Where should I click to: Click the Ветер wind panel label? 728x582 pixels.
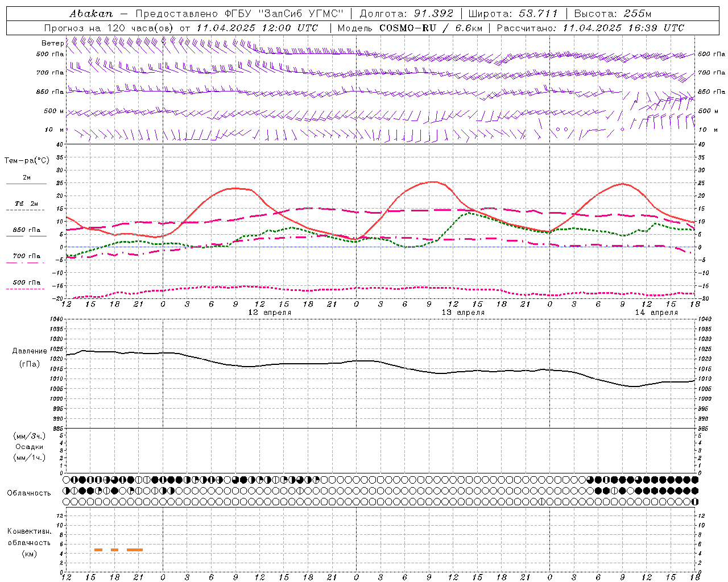click(52, 43)
